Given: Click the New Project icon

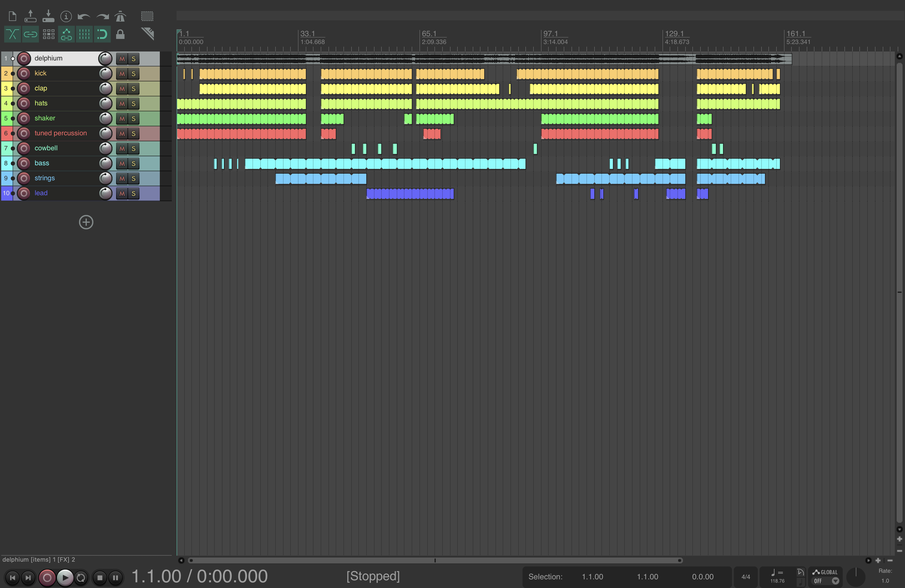Looking at the screenshot, I should (12, 16).
